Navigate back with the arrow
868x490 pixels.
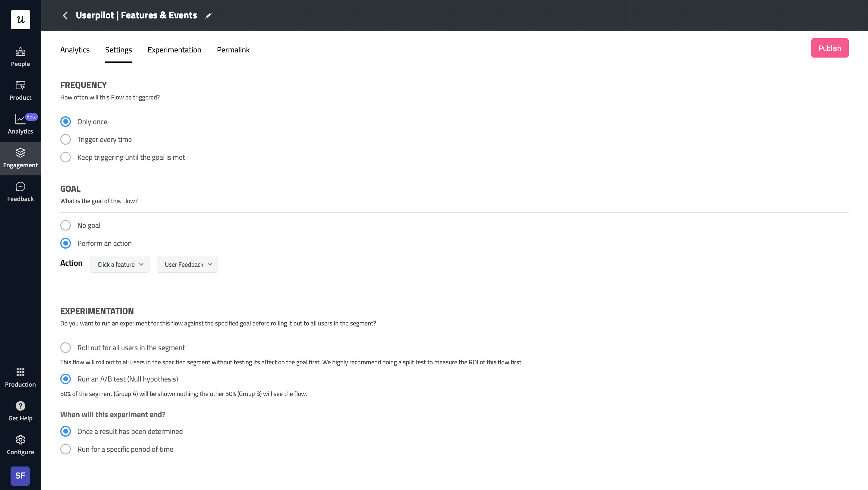pyautogui.click(x=65, y=15)
